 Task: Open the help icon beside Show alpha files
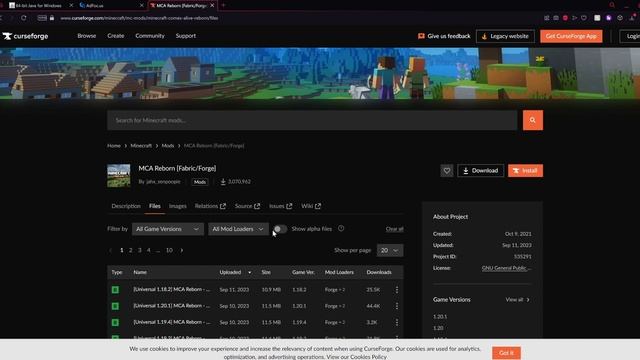341,229
